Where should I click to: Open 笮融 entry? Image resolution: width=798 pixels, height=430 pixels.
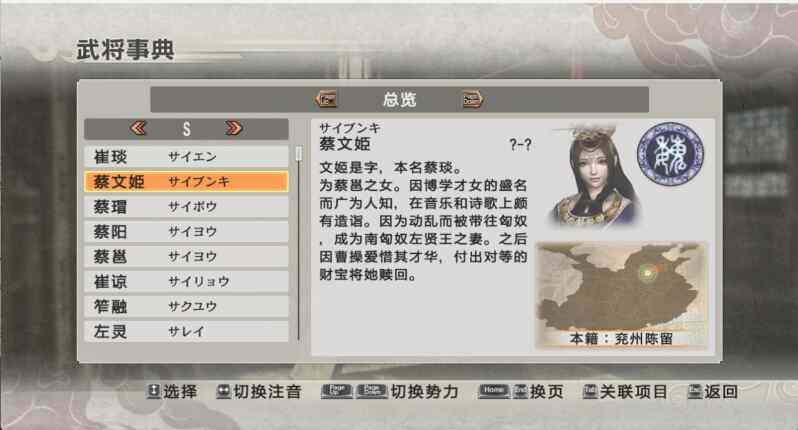pyautogui.click(x=186, y=306)
